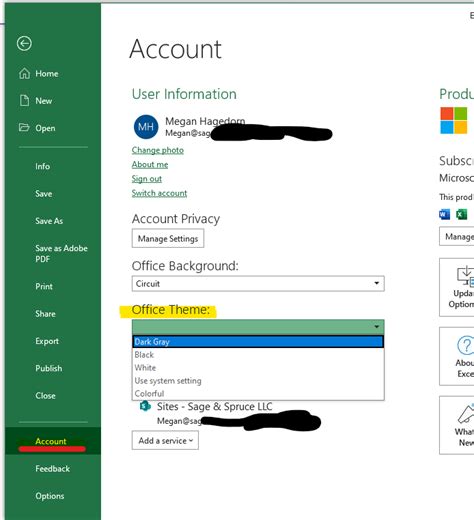The image size is (474, 520).
Task: Select the Account sidebar item
Action: tap(53, 441)
